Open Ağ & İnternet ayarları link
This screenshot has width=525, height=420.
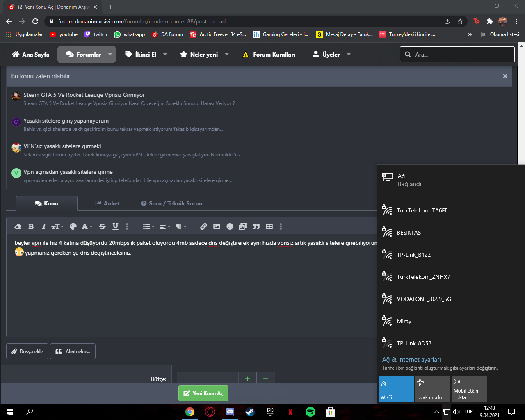411,360
